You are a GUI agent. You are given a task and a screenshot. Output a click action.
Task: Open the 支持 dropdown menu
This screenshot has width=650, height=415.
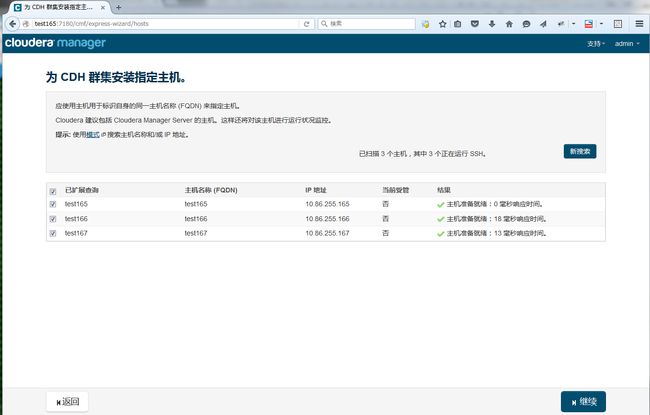point(596,44)
